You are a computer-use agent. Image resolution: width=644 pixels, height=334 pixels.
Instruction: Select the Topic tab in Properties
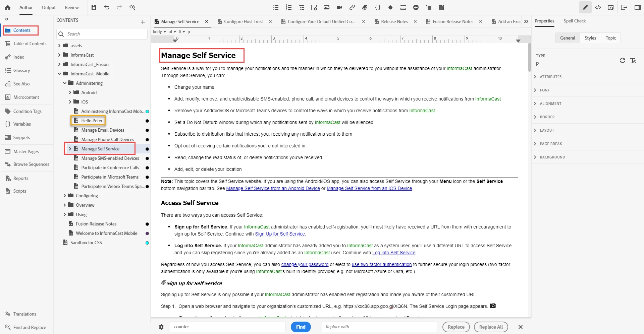pyautogui.click(x=611, y=38)
